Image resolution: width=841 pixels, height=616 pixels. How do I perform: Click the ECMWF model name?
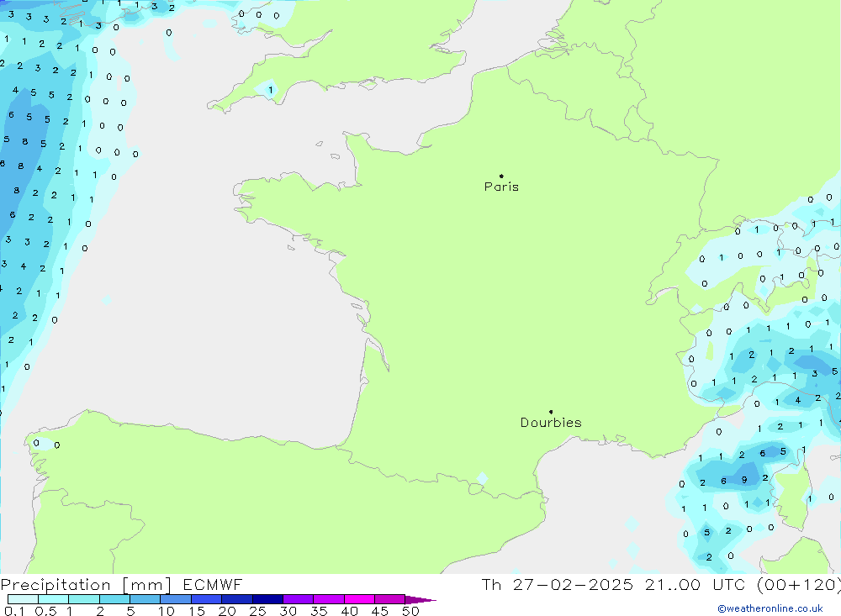(x=213, y=585)
